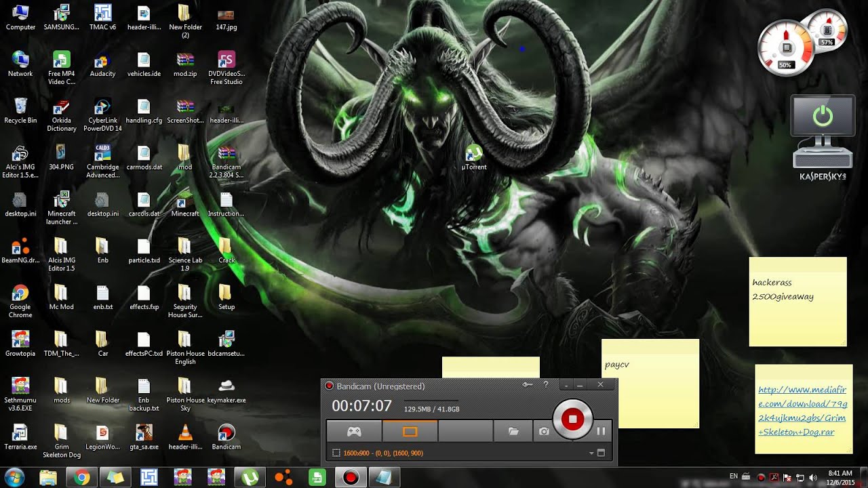Select the TMAC v6 desktop icon

pyautogui.click(x=102, y=18)
